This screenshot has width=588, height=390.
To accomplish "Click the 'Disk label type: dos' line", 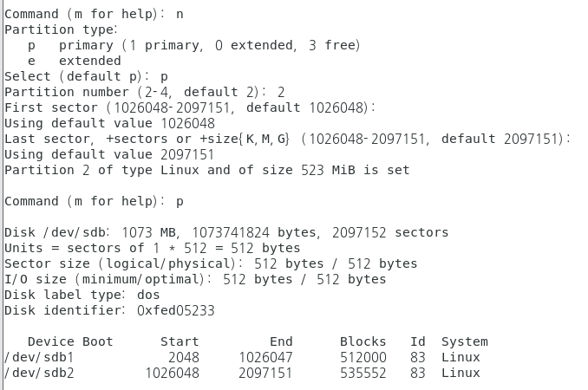I will pos(82,295).
